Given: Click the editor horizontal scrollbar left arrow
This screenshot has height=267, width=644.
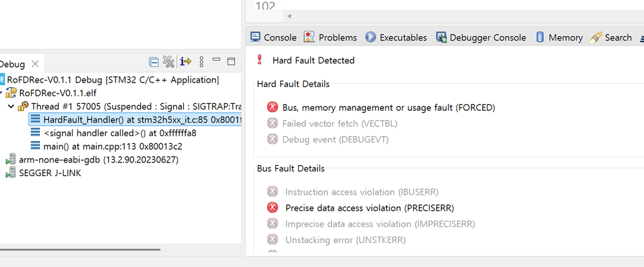Looking at the screenshot, I should click(x=289, y=15).
